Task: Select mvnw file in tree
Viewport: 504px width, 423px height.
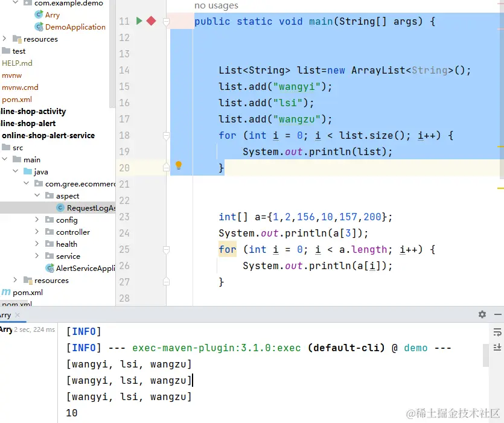Action: coord(12,75)
